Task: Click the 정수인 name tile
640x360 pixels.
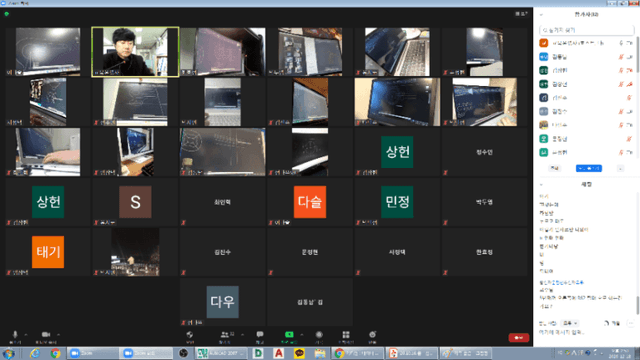Action: (x=484, y=152)
